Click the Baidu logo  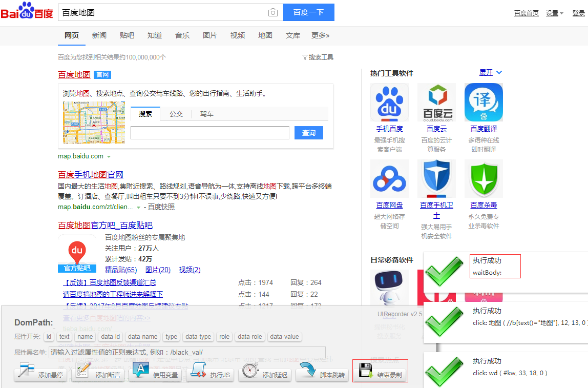click(x=27, y=10)
